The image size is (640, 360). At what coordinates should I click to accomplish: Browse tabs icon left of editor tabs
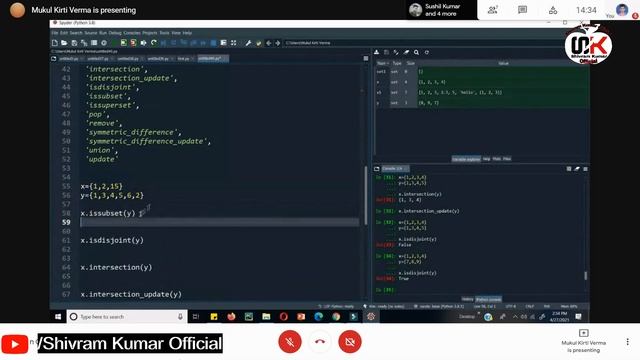coord(53,59)
